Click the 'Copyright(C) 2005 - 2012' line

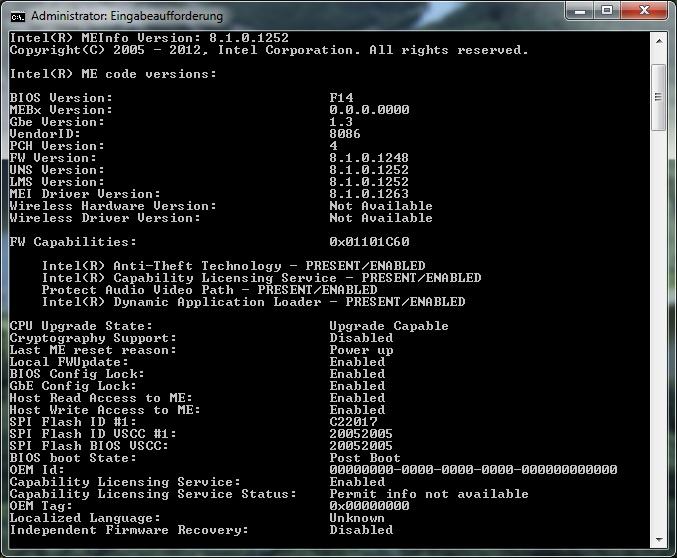tap(269, 50)
